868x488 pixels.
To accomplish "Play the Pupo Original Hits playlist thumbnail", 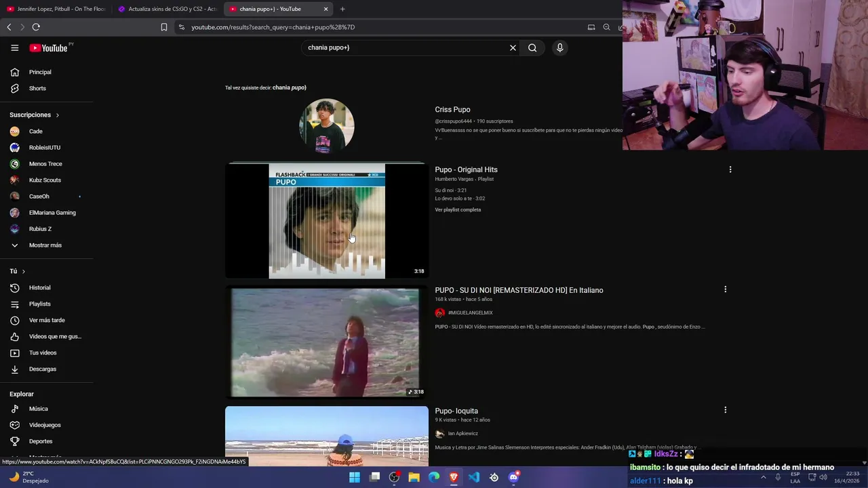I will (327, 221).
